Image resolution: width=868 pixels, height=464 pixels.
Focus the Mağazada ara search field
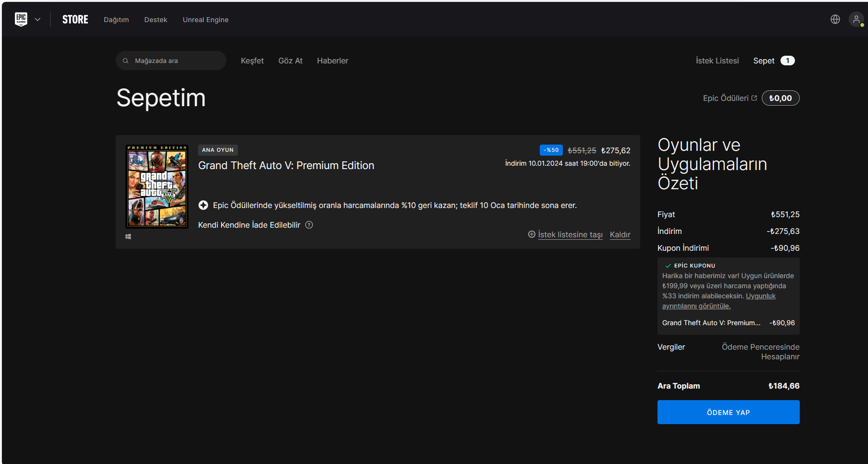tap(171, 61)
